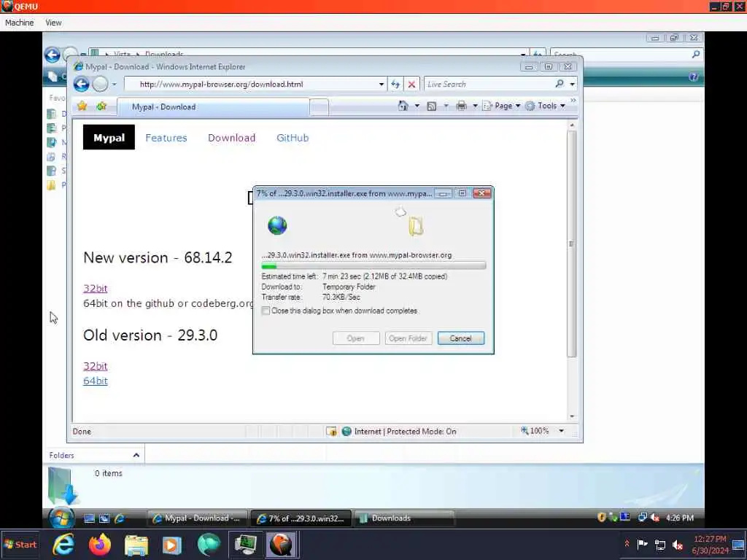
Task: Open a new blank tab
Action: [320, 107]
